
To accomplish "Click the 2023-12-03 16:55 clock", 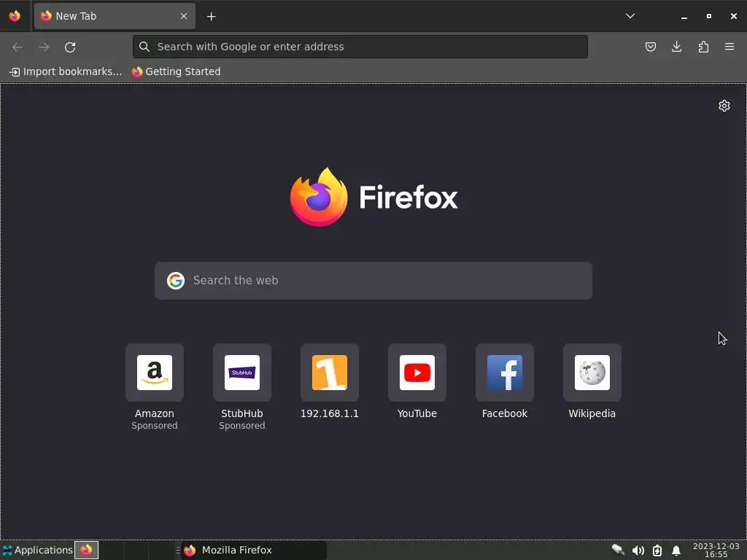I will (716, 550).
